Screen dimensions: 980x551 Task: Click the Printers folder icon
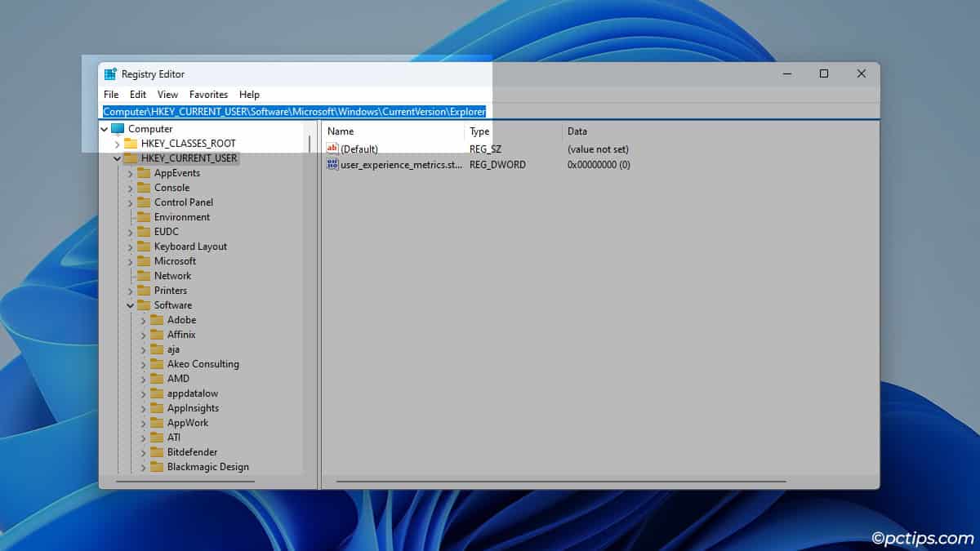point(144,291)
